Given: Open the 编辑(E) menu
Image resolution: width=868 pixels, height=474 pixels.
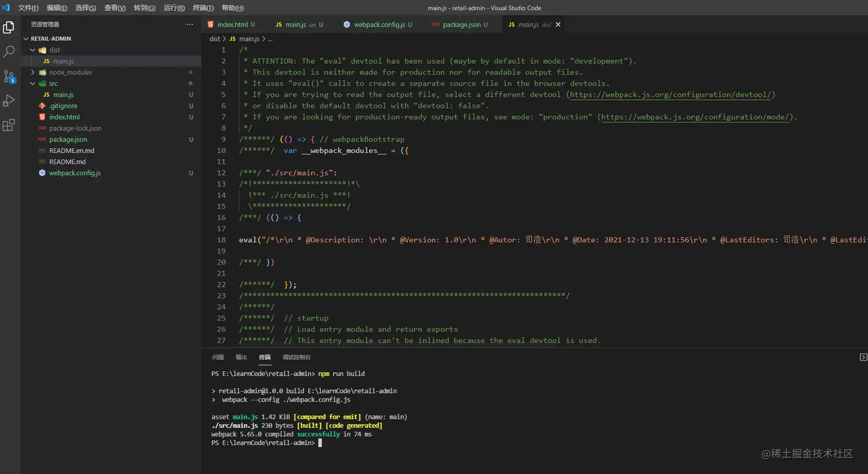Looking at the screenshot, I should [57, 8].
